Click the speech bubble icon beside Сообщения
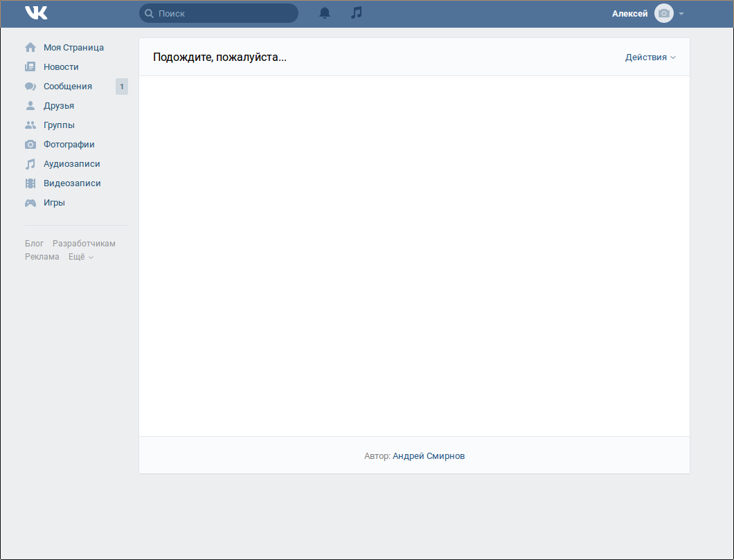The image size is (734, 560). tap(30, 86)
